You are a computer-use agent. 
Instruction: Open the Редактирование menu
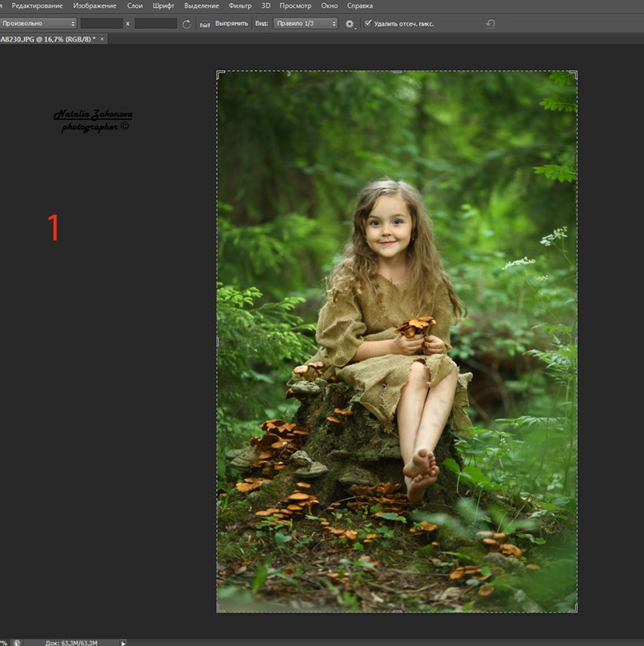pos(37,6)
